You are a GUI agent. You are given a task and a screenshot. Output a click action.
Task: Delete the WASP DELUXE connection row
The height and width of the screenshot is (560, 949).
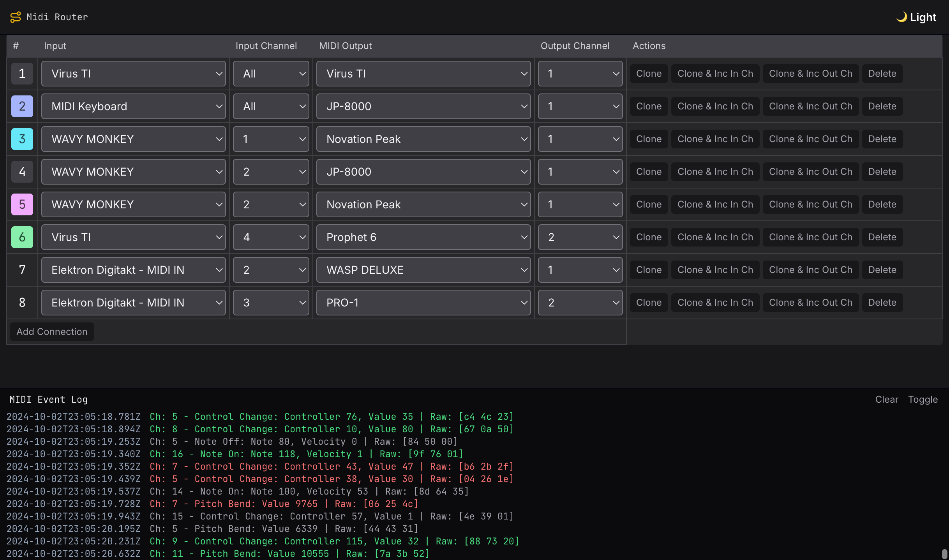click(x=882, y=270)
